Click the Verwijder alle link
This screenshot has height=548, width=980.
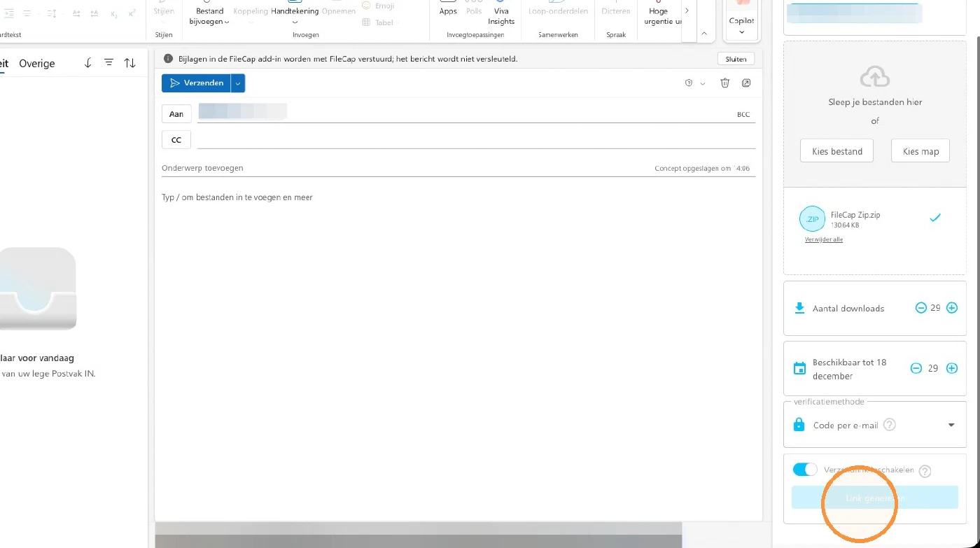click(824, 239)
